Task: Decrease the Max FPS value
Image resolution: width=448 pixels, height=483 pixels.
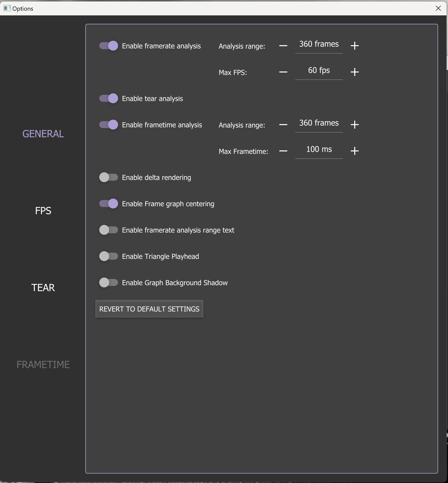Action: 283,72
